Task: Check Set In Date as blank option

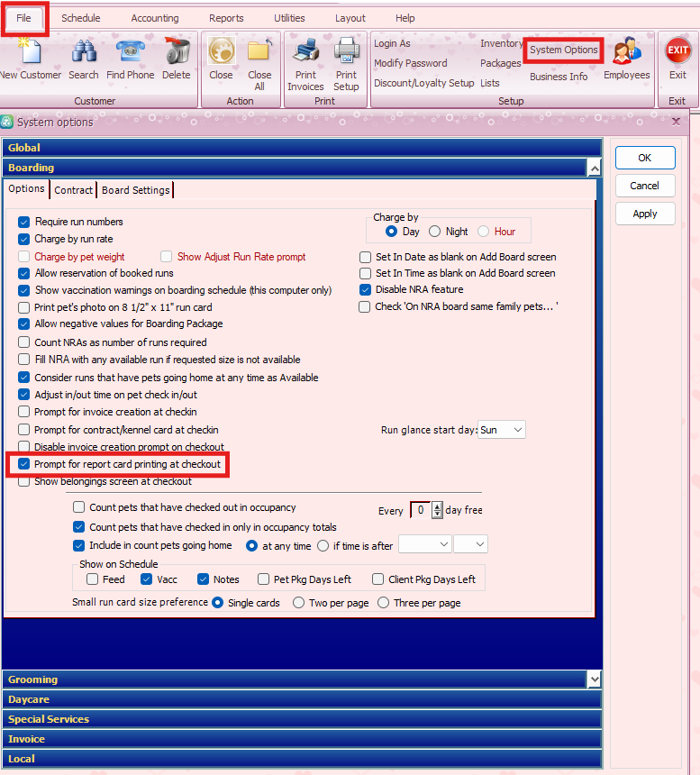Action: (365, 257)
